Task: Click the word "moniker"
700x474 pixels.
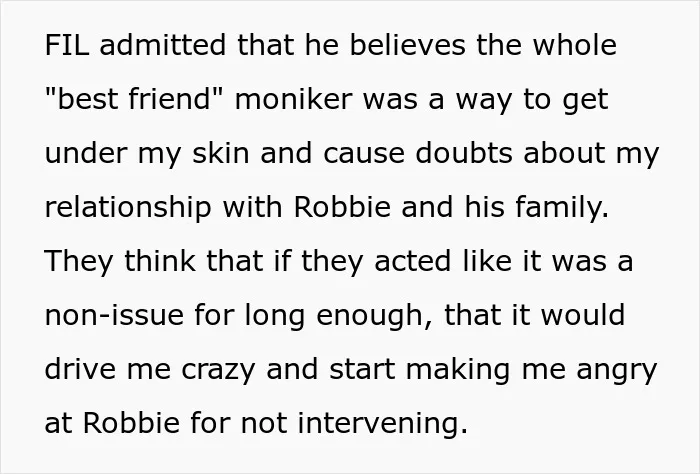Action: (293, 99)
